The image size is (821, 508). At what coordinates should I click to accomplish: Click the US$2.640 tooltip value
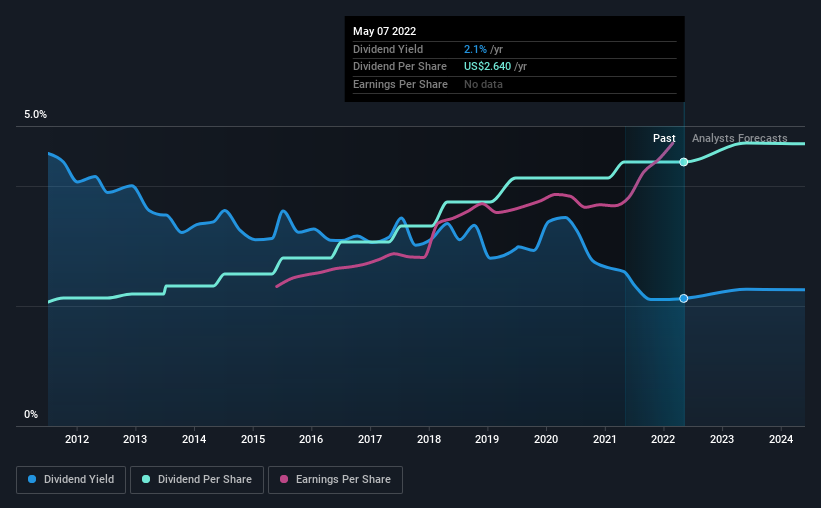pos(487,67)
